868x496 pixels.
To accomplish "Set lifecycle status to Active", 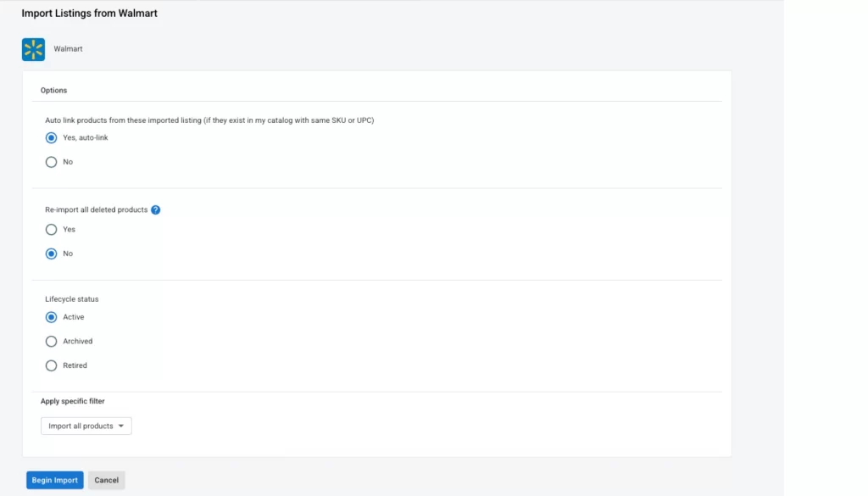I will (x=51, y=317).
